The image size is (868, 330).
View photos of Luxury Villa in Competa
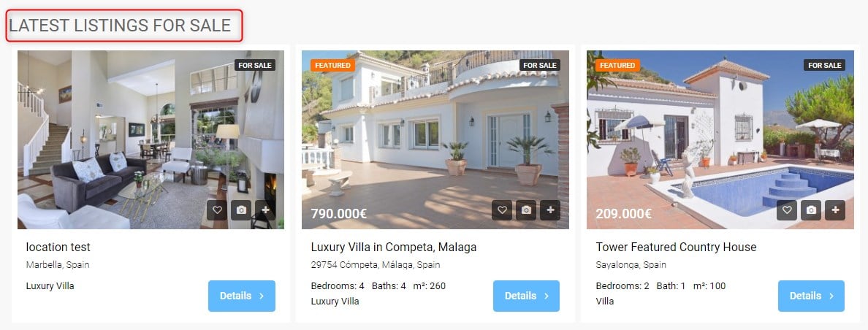tap(526, 210)
